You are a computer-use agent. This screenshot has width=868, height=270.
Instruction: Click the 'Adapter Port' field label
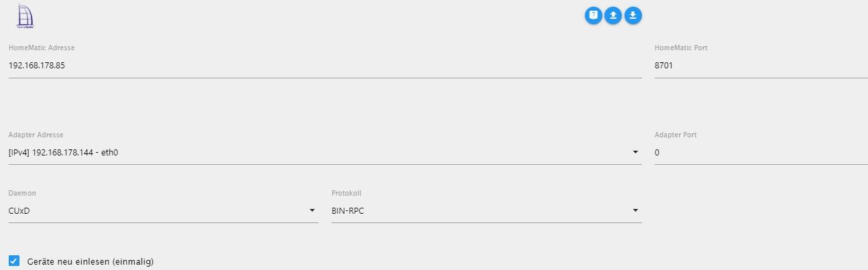point(675,135)
